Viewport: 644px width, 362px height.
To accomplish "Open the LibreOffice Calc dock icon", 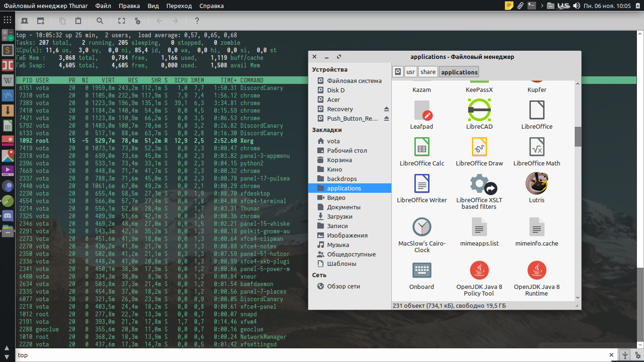I will 8,125.
